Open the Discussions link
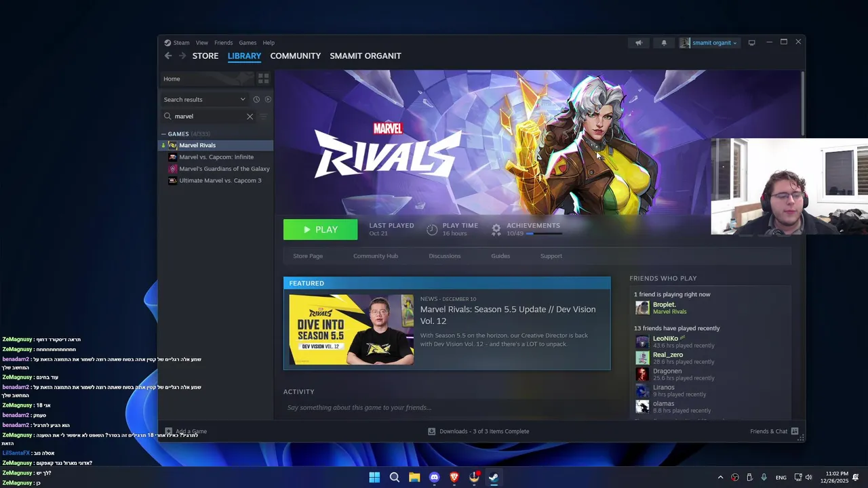868x488 pixels. click(445, 256)
